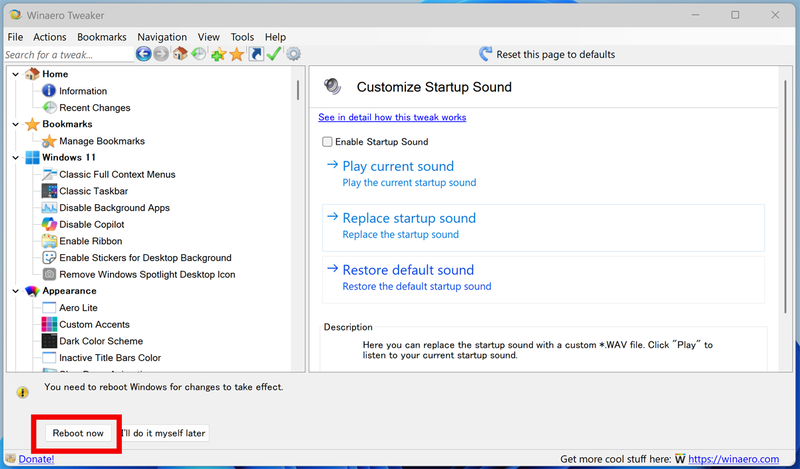The height and width of the screenshot is (469, 800).
Task: Select Disable Copilot in the tree
Action: 91,224
